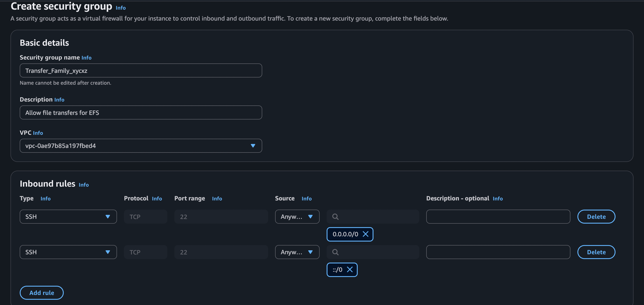Click Info link beside Port range

coord(217,199)
